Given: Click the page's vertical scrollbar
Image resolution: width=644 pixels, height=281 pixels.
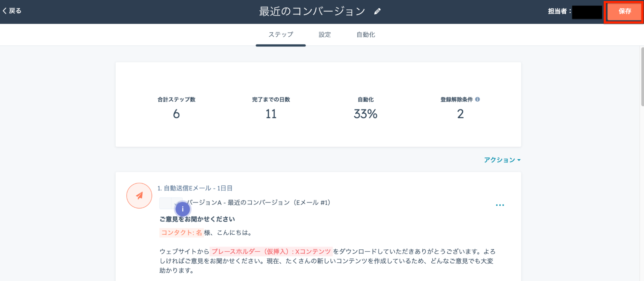Looking at the screenshot, I should (642, 77).
